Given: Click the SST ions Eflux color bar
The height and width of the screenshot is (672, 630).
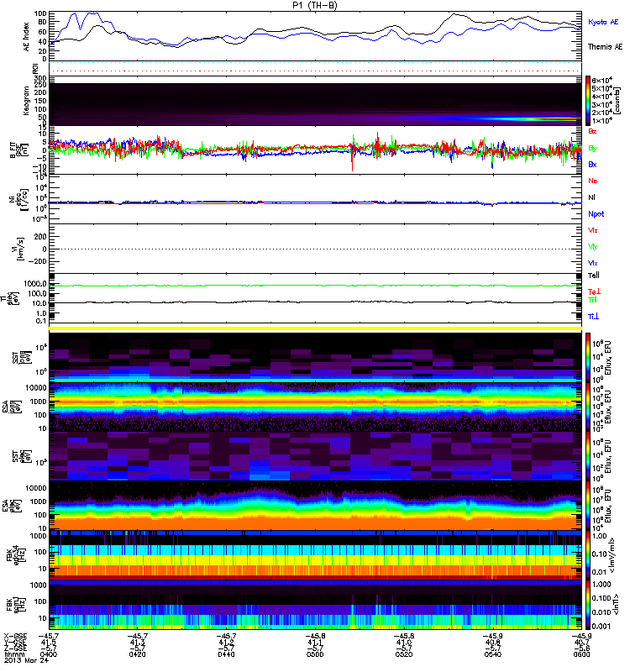Looking at the screenshot, I should [588, 358].
